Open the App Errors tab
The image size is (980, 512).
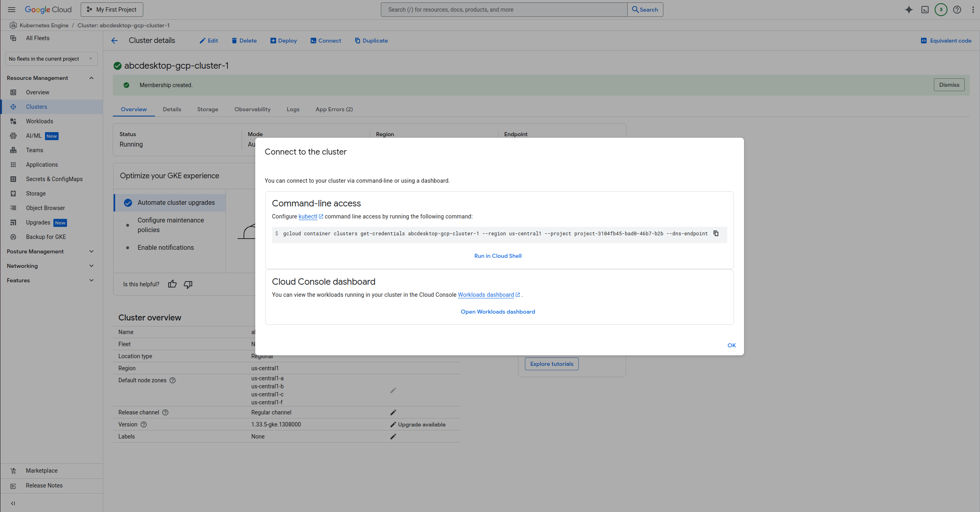[x=334, y=109]
